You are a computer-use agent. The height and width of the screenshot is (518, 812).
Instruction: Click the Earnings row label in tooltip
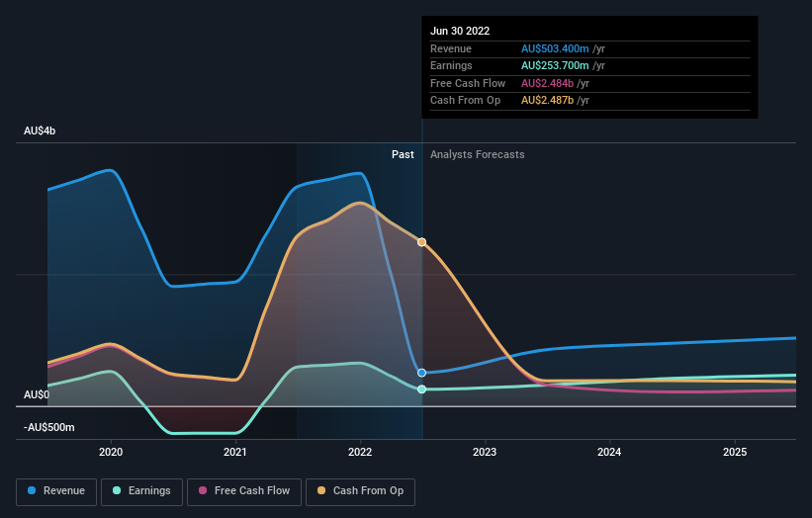click(x=451, y=65)
